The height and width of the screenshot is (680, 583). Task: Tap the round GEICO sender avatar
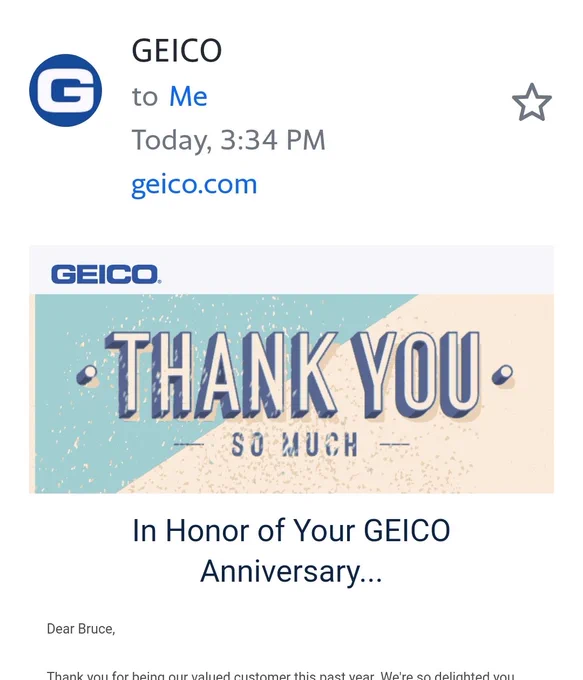(66, 90)
